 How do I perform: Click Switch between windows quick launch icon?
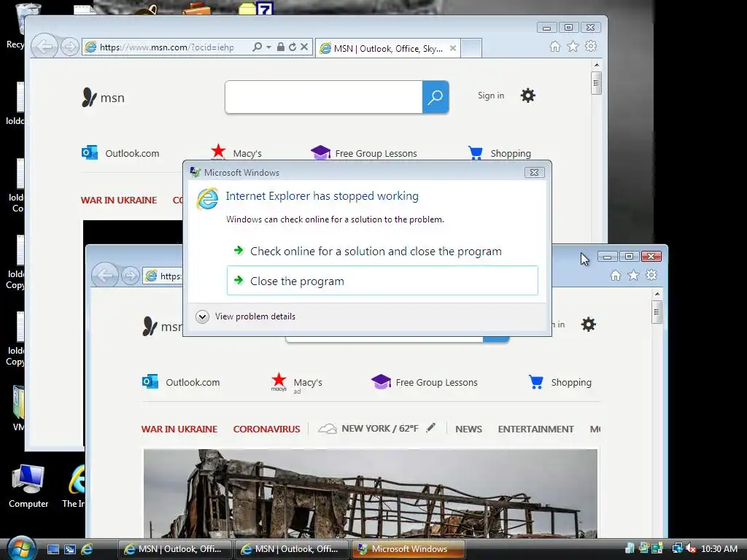click(x=69, y=549)
